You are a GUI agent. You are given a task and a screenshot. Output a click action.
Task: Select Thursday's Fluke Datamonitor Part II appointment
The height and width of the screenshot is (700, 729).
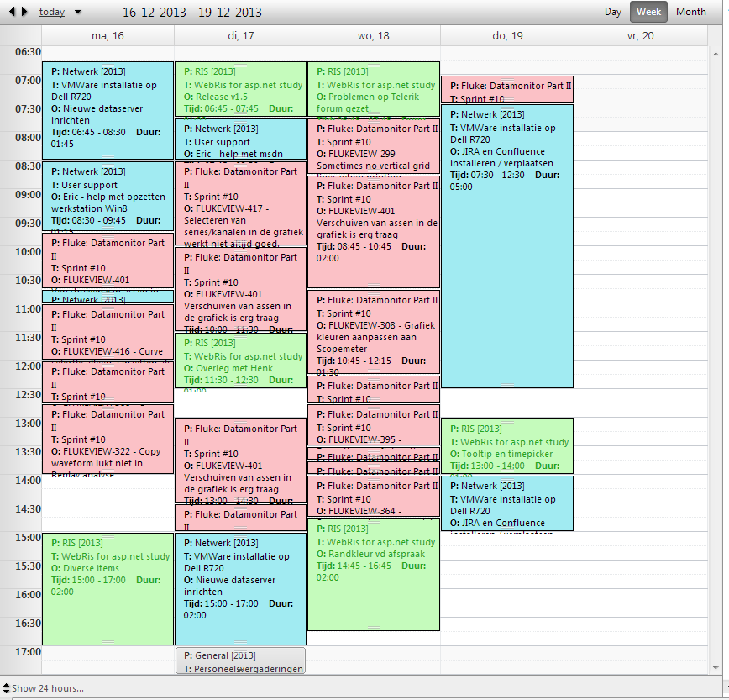coord(507,89)
